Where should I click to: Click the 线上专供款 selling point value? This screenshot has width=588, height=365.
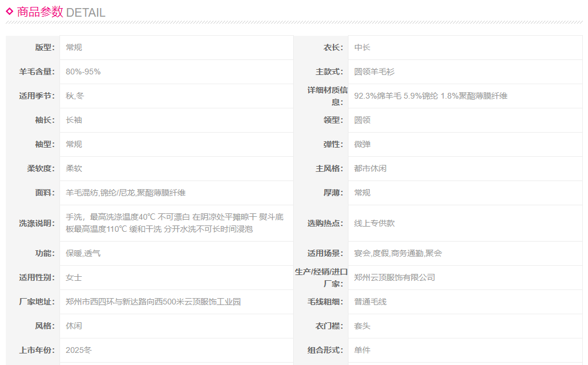pos(374,223)
